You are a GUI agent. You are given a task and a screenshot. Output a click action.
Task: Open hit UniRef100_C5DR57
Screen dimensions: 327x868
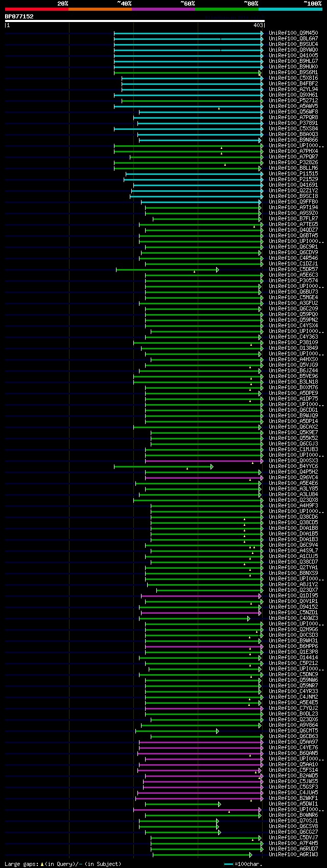tap(293, 269)
